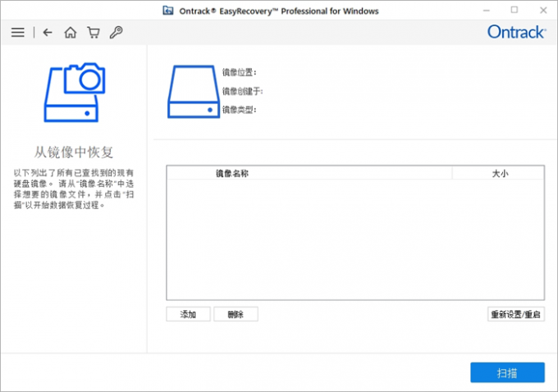Image resolution: width=558 pixels, height=392 pixels.
Task: Click the 镜像类型 label
Action: point(239,110)
